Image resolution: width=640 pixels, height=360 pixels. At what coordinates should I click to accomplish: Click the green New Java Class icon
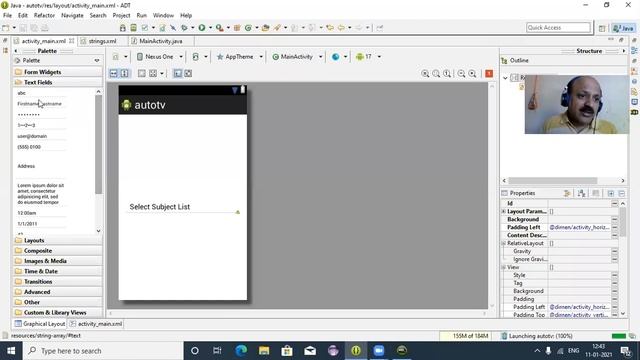tap(248, 28)
